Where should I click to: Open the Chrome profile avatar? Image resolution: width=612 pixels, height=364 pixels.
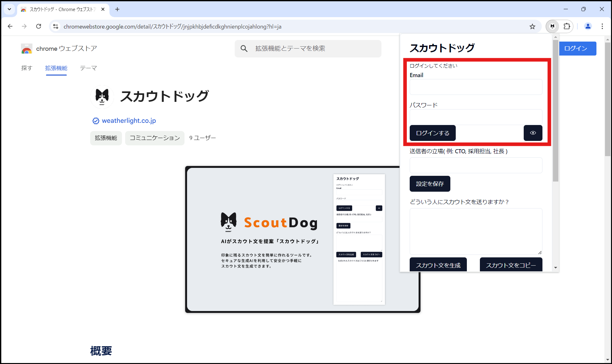click(x=588, y=26)
